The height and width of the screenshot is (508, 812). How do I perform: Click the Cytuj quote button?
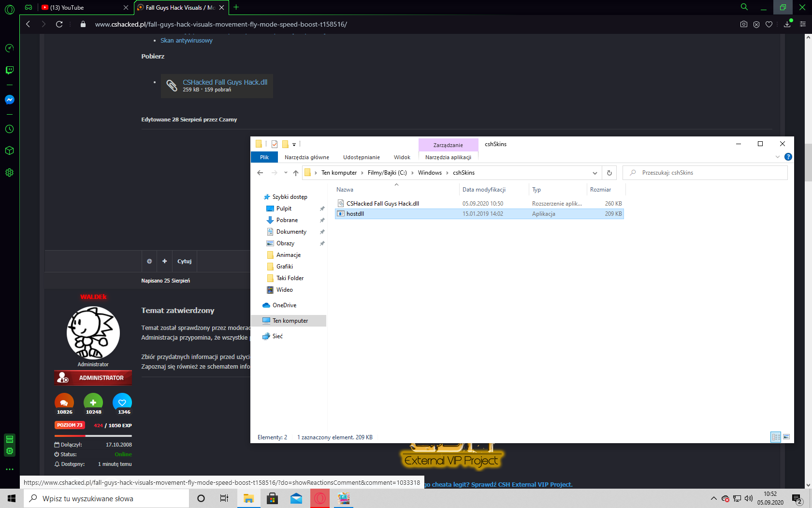[x=184, y=261]
